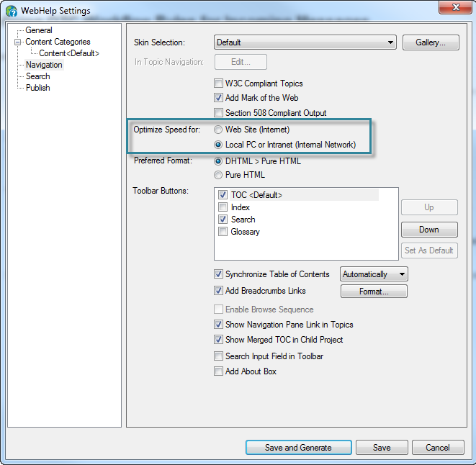Enable Add About Box checkbox
The width and height of the screenshot is (476, 465).
pyautogui.click(x=218, y=371)
